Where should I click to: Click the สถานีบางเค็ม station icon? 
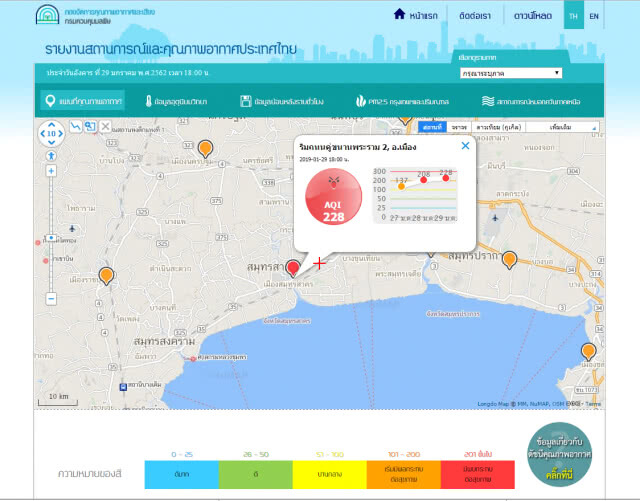[x=123, y=386]
